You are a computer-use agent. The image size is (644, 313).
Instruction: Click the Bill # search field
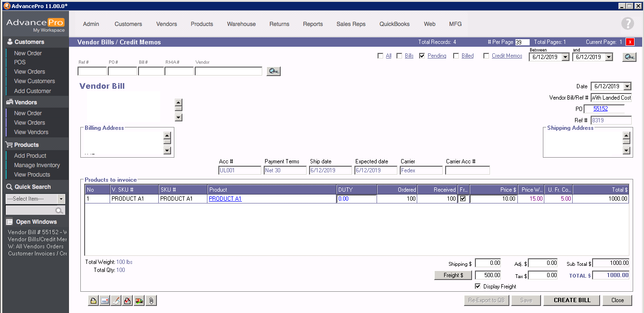click(x=151, y=71)
